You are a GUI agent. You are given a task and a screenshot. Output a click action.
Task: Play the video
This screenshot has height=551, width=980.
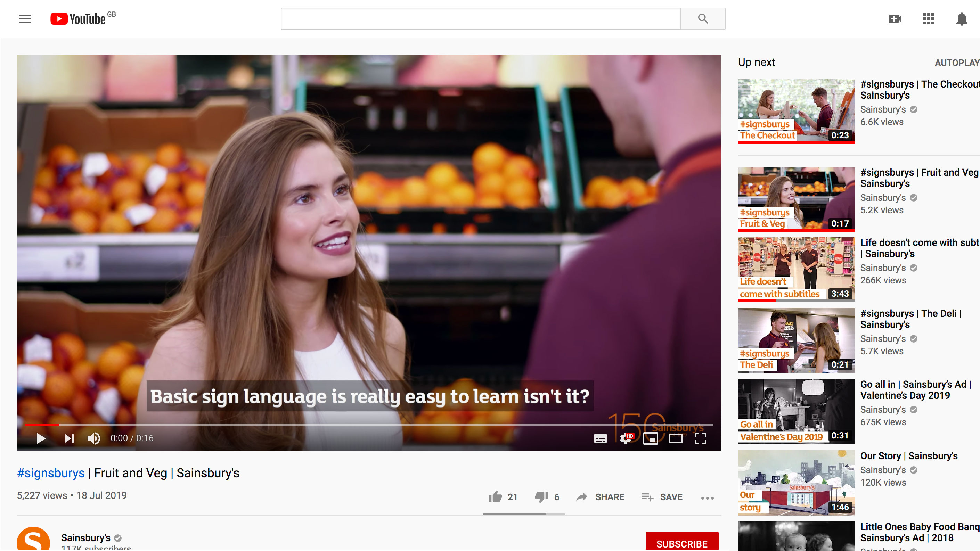click(x=41, y=438)
